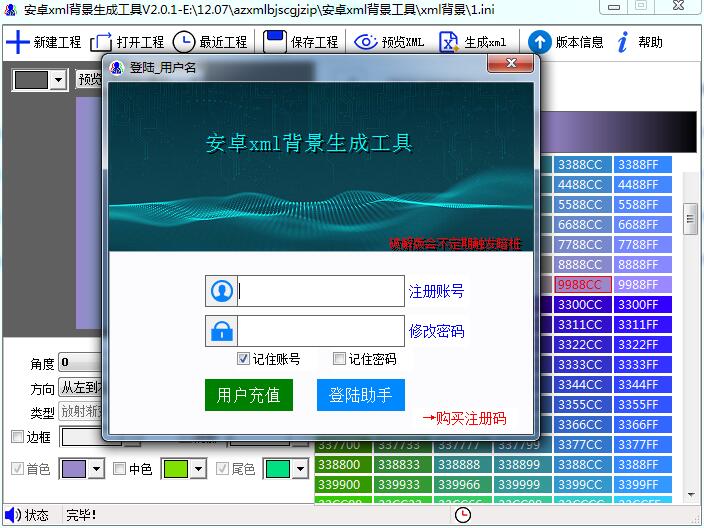
Task: Generate xml file icon
Action: (x=448, y=43)
